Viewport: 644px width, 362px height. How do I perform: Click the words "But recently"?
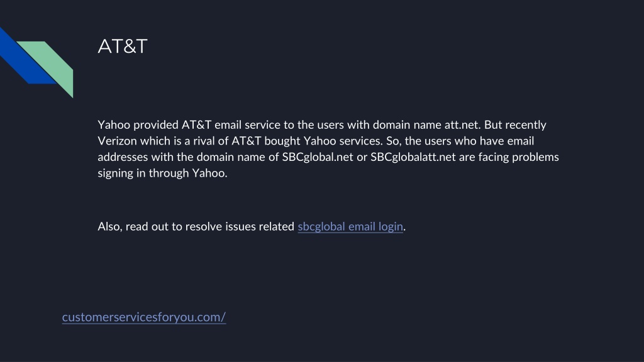click(515, 125)
